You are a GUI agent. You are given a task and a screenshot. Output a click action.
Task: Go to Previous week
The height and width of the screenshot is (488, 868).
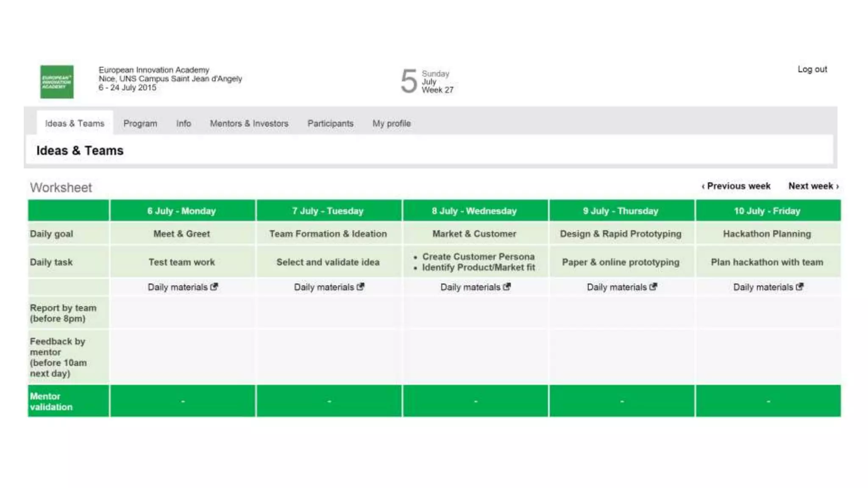[x=736, y=186]
